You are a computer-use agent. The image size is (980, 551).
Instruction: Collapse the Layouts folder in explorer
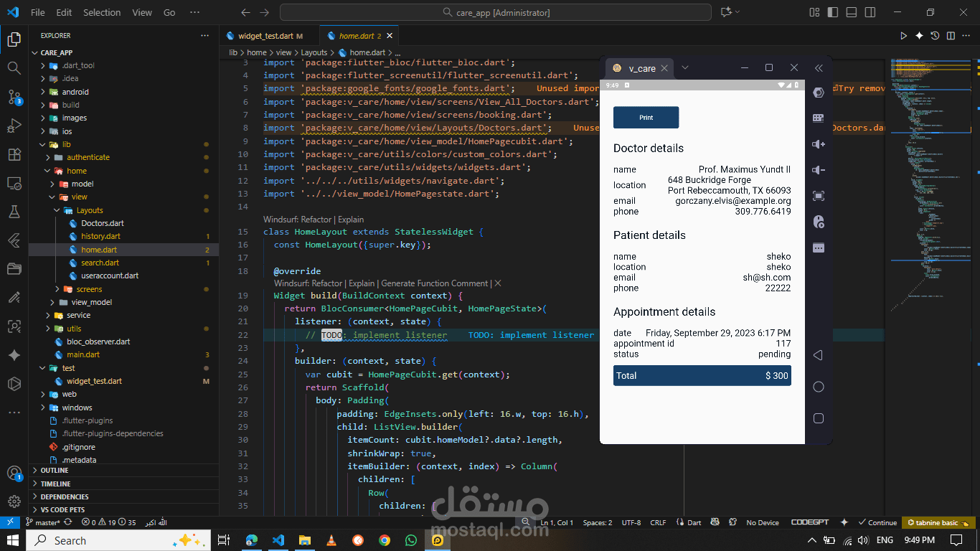click(x=90, y=210)
